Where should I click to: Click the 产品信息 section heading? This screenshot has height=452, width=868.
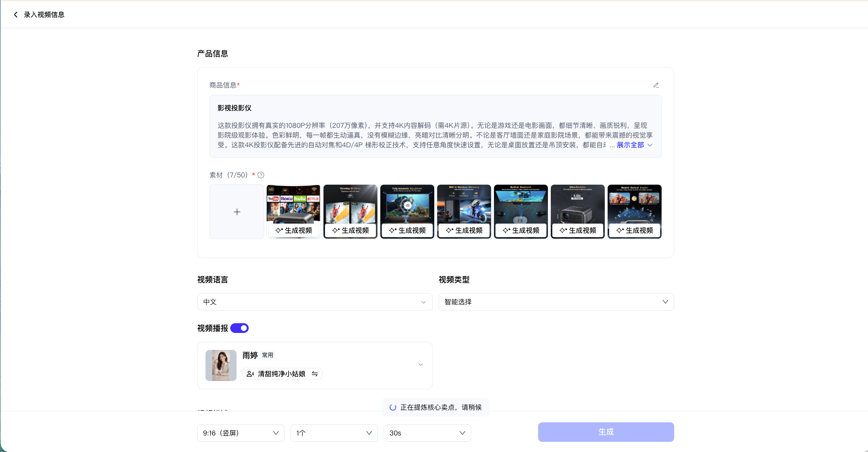213,53
